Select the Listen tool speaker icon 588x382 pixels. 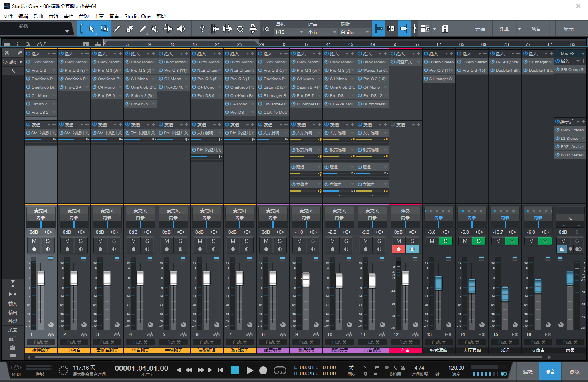coord(180,28)
